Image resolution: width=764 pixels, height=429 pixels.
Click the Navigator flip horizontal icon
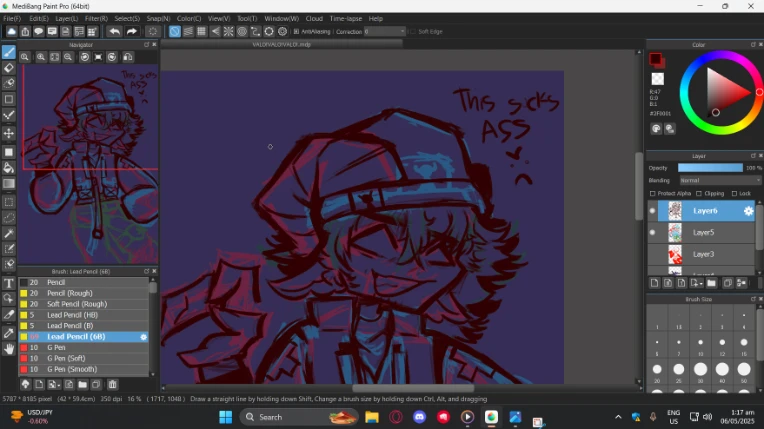128,57
